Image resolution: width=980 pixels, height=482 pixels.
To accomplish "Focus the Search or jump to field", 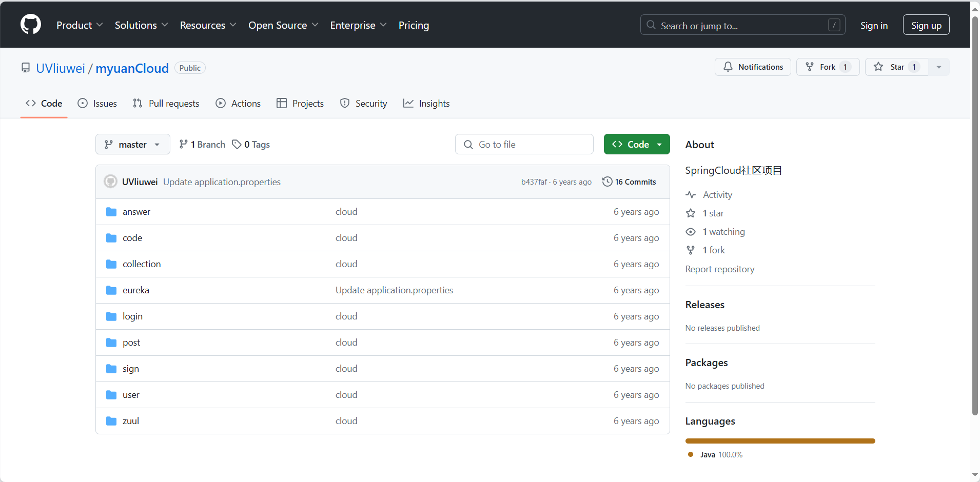I will (743, 25).
